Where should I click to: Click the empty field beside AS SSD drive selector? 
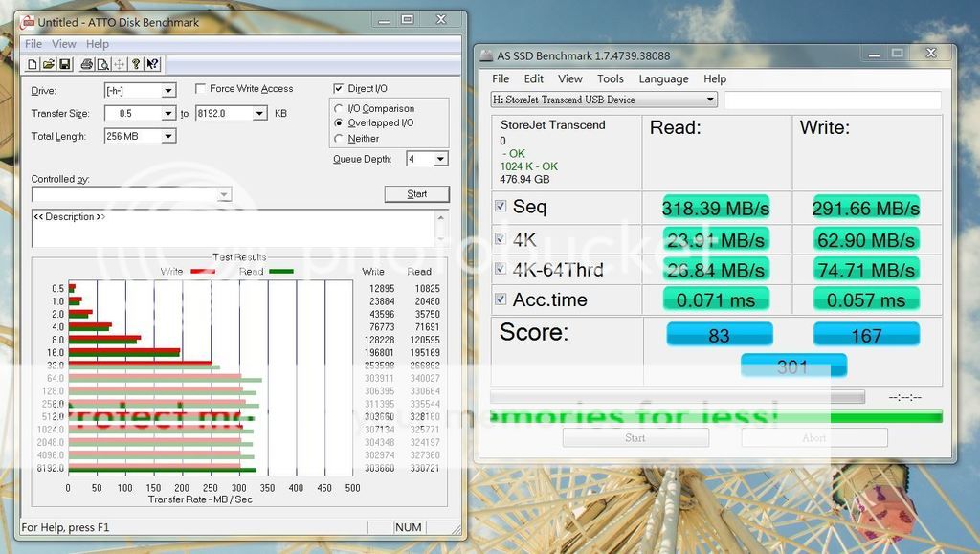[833, 100]
